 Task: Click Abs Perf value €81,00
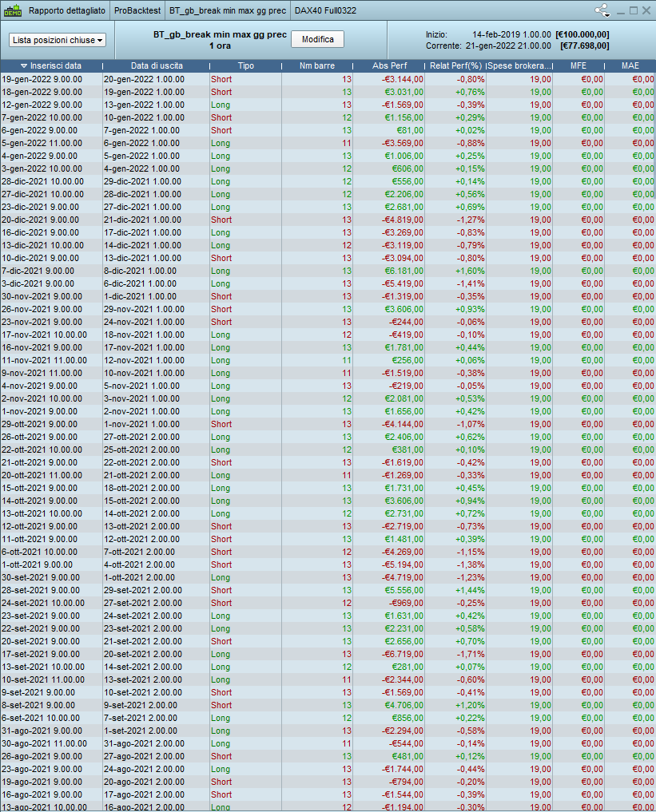tap(411, 130)
